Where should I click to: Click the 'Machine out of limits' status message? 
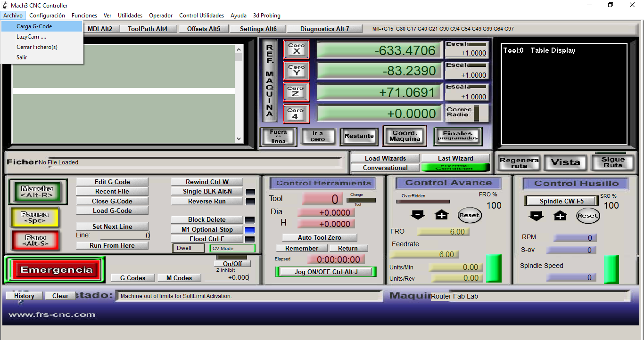(x=176, y=296)
